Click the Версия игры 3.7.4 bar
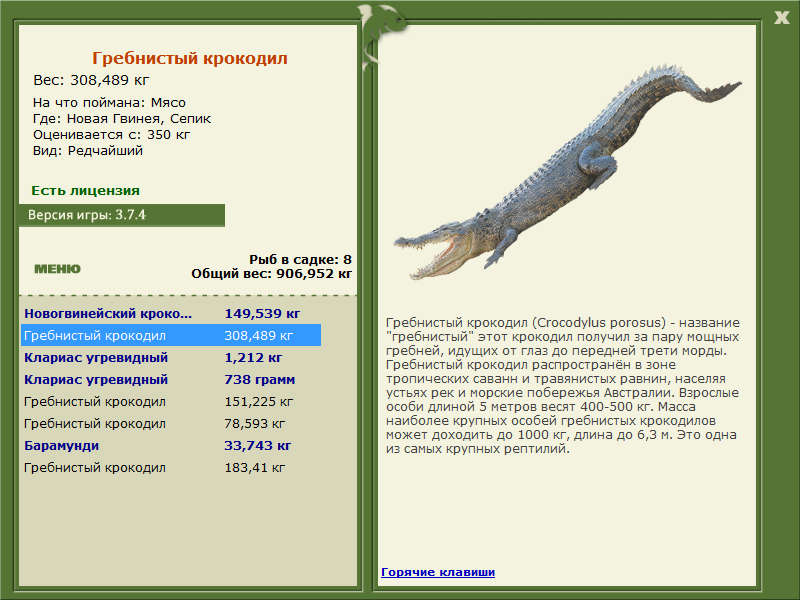 tap(121, 215)
